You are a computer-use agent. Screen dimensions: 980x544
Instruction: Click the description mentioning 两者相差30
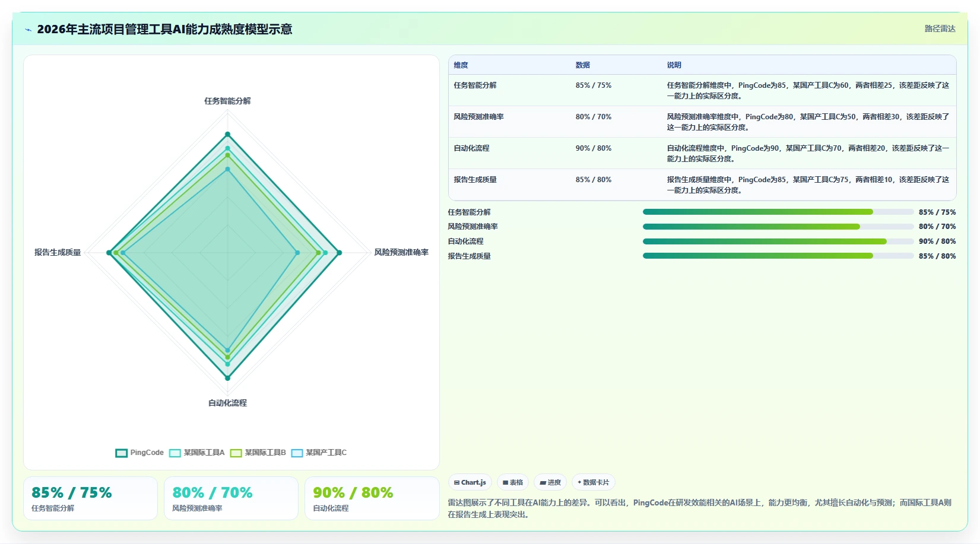[808, 122]
